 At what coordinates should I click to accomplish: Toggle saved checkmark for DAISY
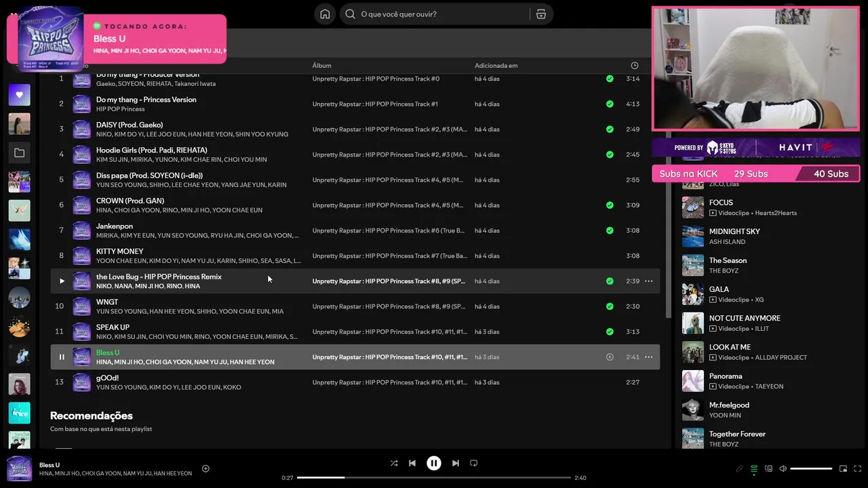[610, 129]
